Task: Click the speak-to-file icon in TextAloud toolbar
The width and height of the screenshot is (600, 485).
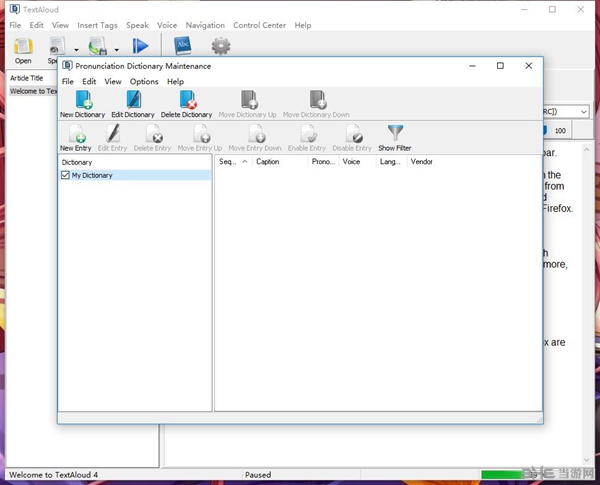Action: click(98, 46)
